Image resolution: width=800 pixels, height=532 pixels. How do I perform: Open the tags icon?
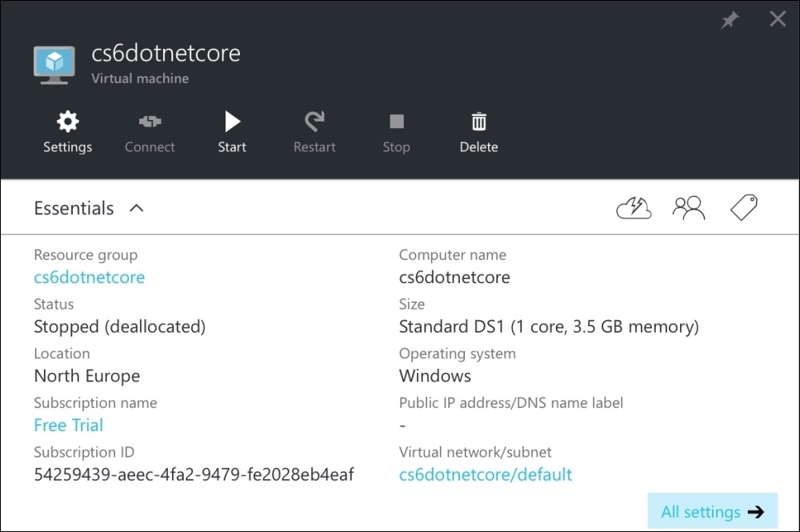(744, 207)
